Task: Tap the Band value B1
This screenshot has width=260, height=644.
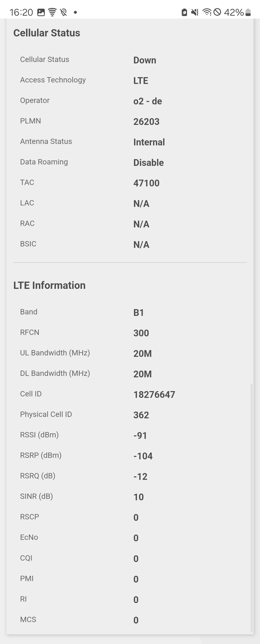Action: click(138, 313)
